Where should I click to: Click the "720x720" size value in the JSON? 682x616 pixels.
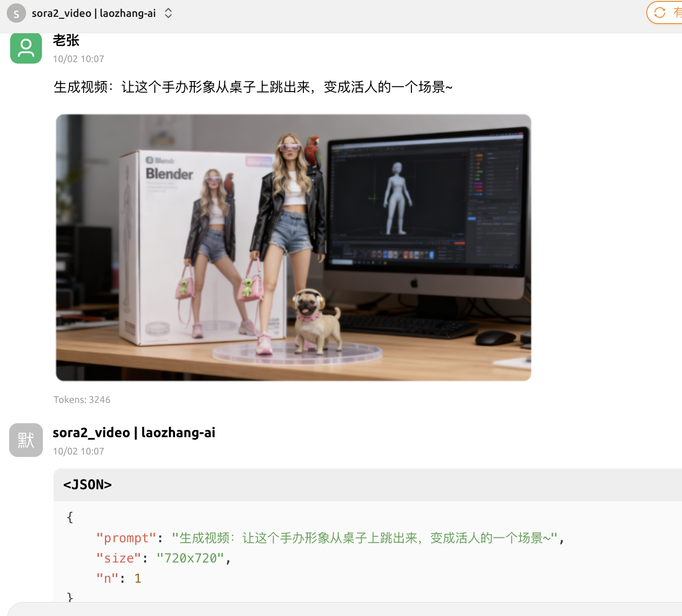pyautogui.click(x=191, y=558)
